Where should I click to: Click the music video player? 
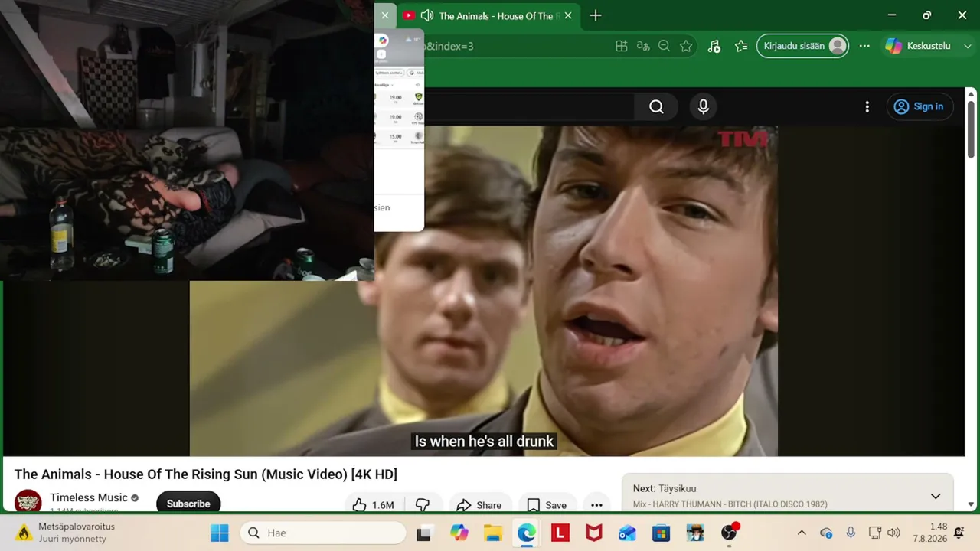pos(484,291)
